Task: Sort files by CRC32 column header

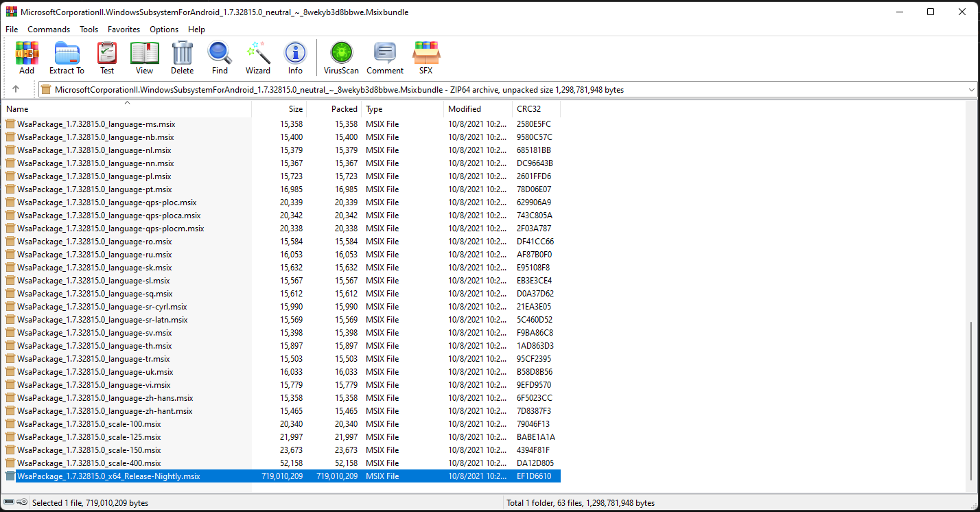Action: coord(537,109)
